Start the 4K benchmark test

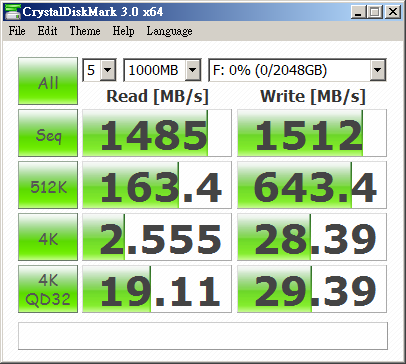click(48, 237)
